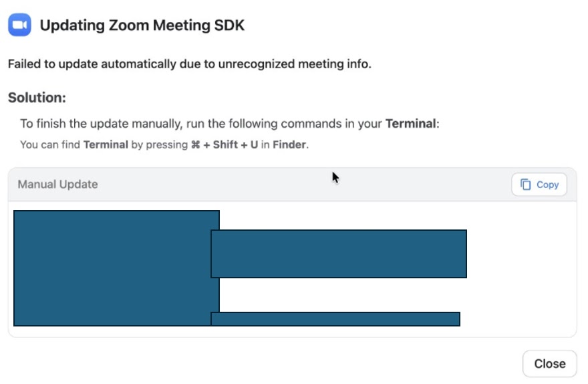Click the large left redacted command block
The width and height of the screenshot is (588, 384).
click(x=114, y=268)
